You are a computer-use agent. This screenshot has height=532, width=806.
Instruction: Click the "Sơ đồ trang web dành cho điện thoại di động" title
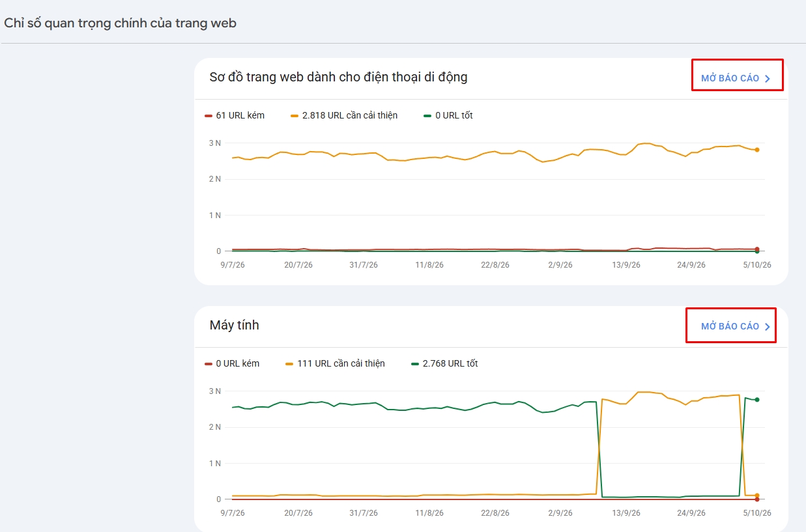[x=339, y=77]
